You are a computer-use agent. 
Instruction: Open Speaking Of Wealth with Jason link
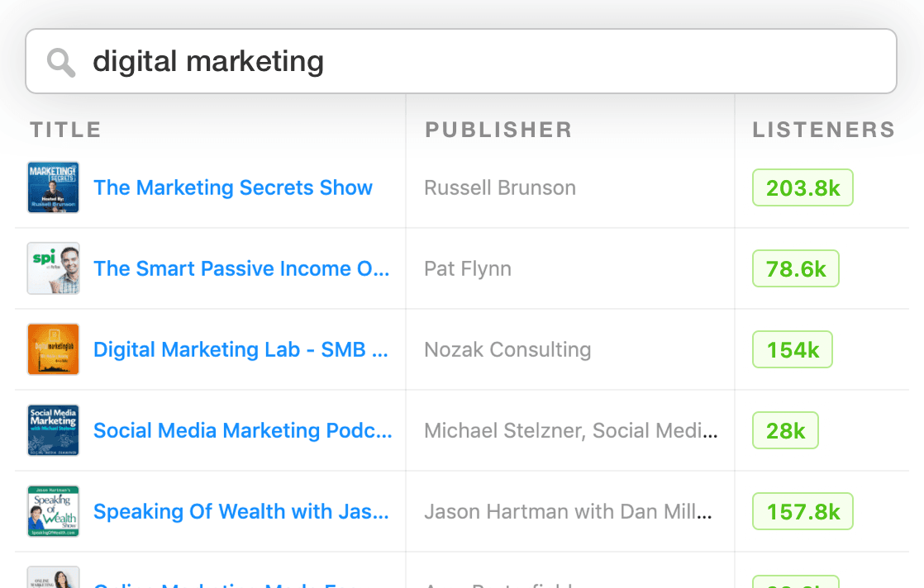[x=241, y=511]
